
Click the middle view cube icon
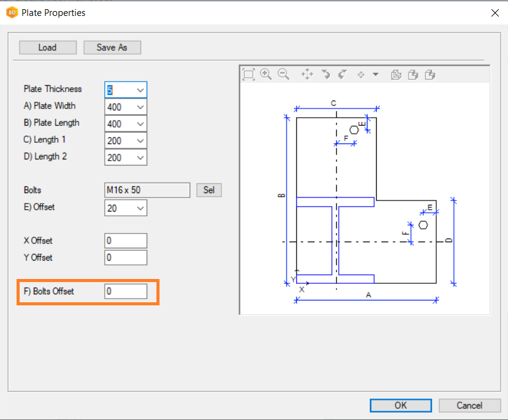[413, 74]
